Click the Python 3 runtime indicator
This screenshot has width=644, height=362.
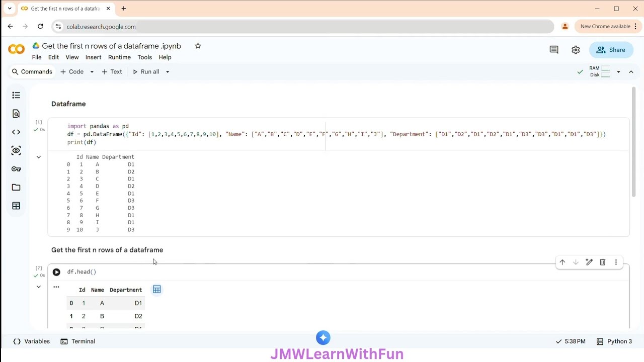tap(614, 341)
